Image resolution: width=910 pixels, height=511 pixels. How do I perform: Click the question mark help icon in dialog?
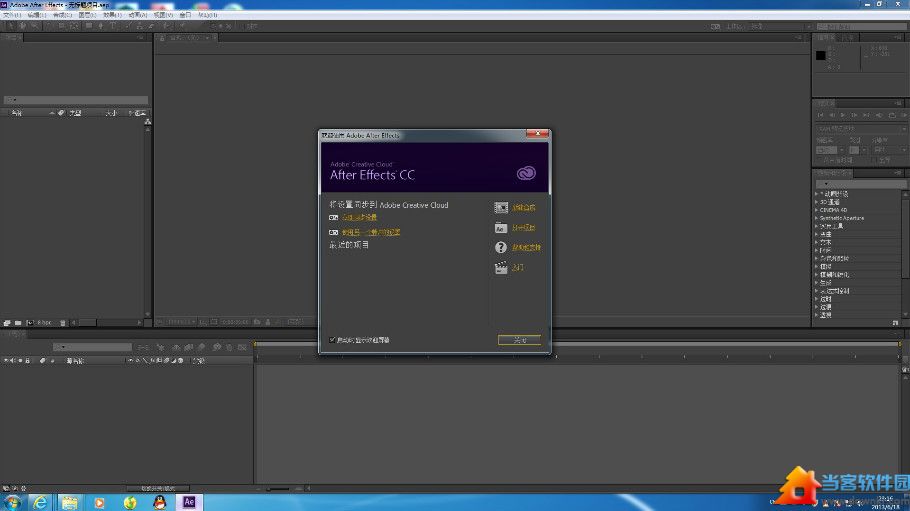click(x=501, y=247)
